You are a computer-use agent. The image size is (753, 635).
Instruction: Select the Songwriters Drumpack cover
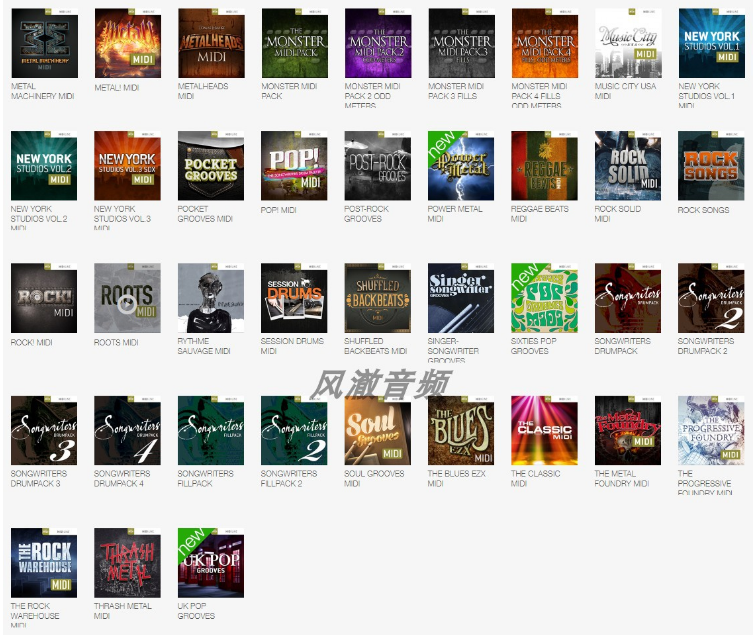coord(628,298)
